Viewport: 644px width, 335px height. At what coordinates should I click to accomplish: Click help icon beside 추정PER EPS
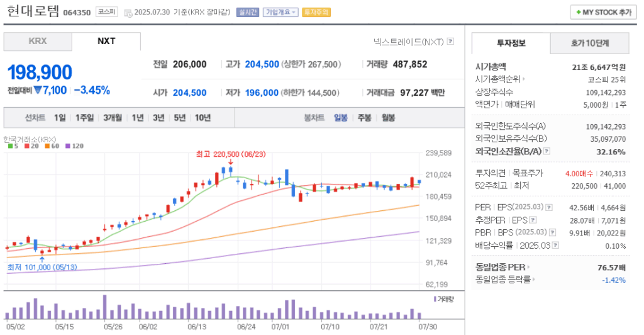[x=533, y=220]
